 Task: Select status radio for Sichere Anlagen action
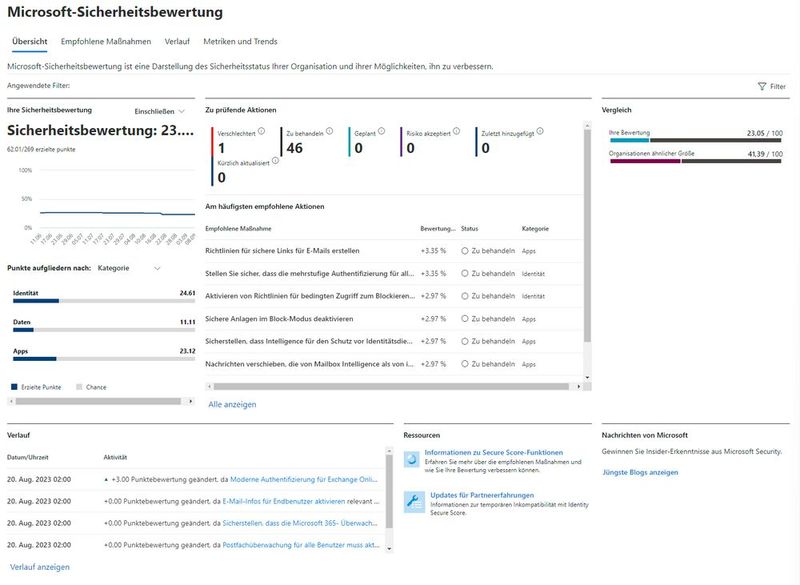[465, 319]
